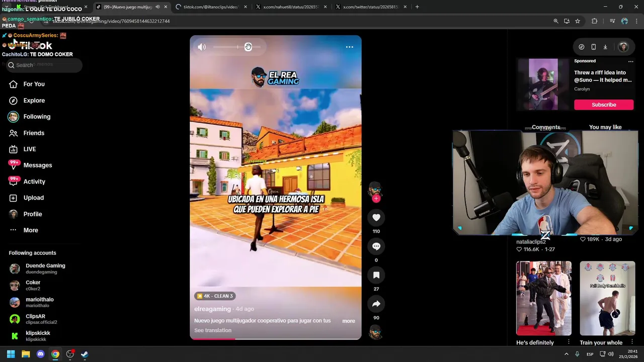Show hidden tray icons chevron
The height and width of the screenshot is (362, 644).
coord(567,354)
